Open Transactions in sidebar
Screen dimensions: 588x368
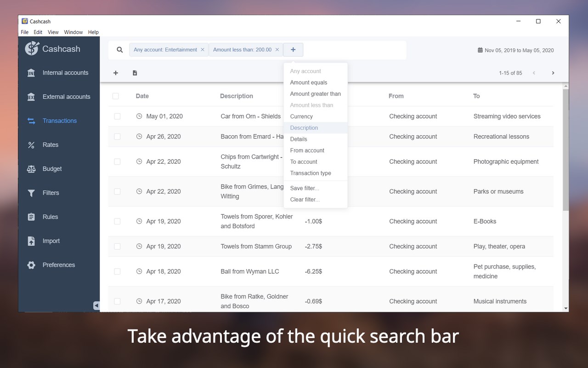(59, 121)
